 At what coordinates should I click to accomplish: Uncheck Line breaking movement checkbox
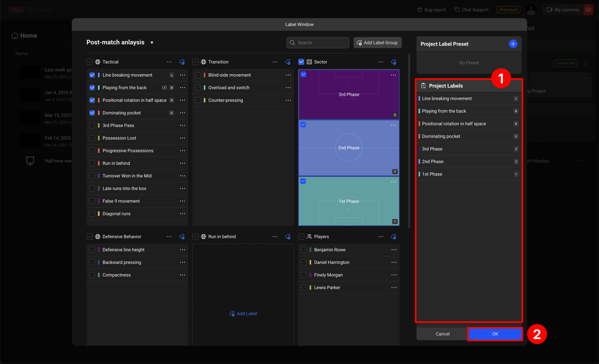click(x=92, y=75)
